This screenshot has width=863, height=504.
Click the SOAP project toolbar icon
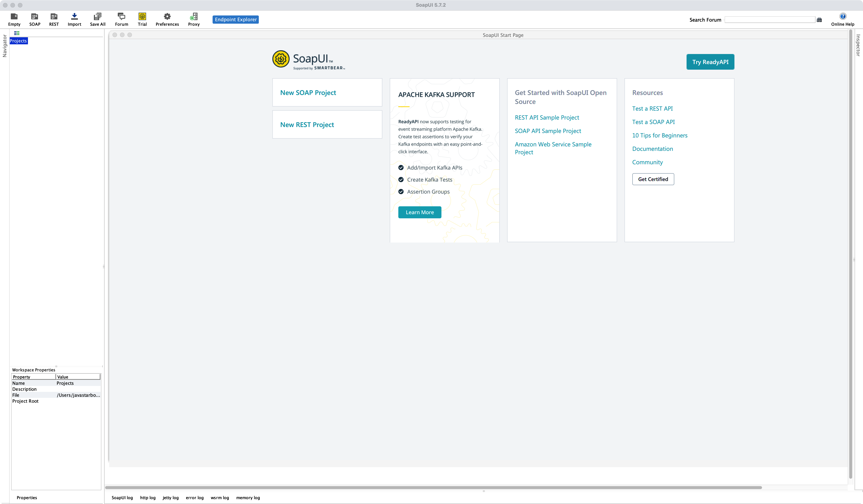pos(35,20)
